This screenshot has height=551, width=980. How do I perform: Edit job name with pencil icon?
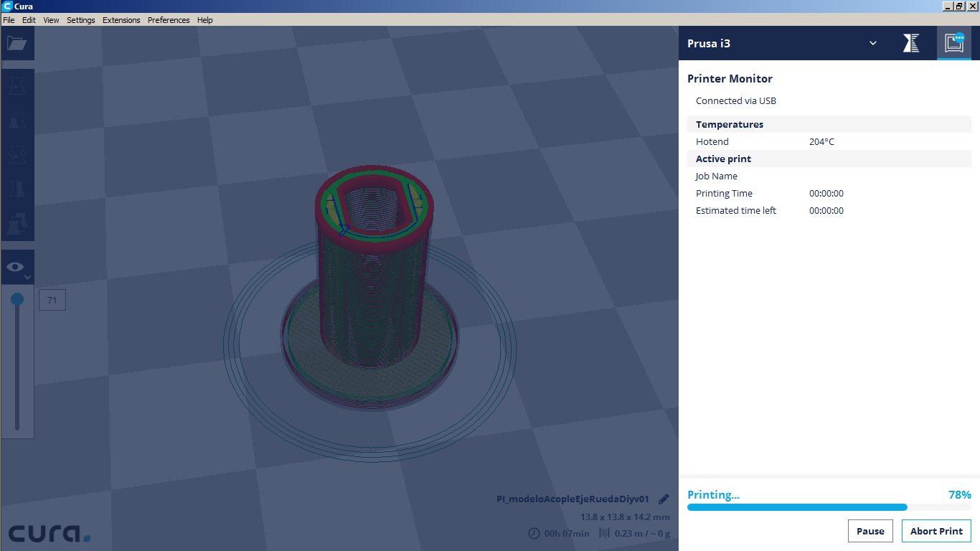click(664, 499)
